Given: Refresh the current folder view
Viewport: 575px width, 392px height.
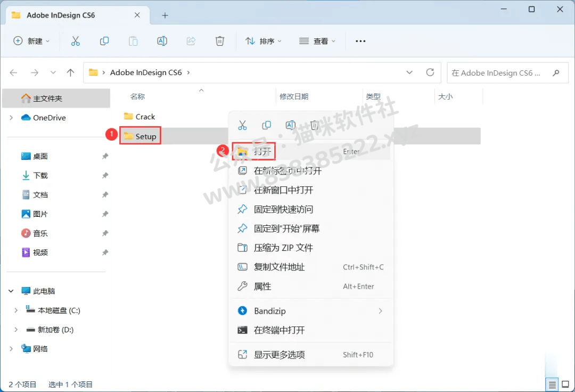Looking at the screenshot, I should pyautogui.click(x=430, y=72).
